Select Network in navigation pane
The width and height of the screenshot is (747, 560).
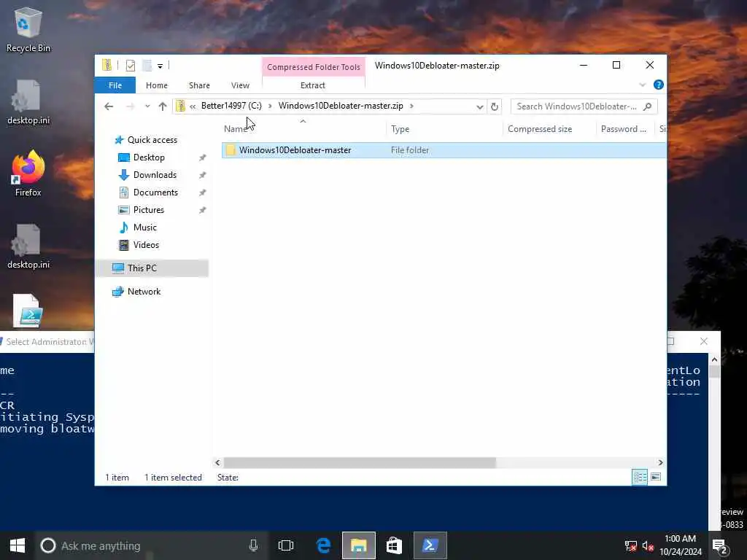click(144, 292)
